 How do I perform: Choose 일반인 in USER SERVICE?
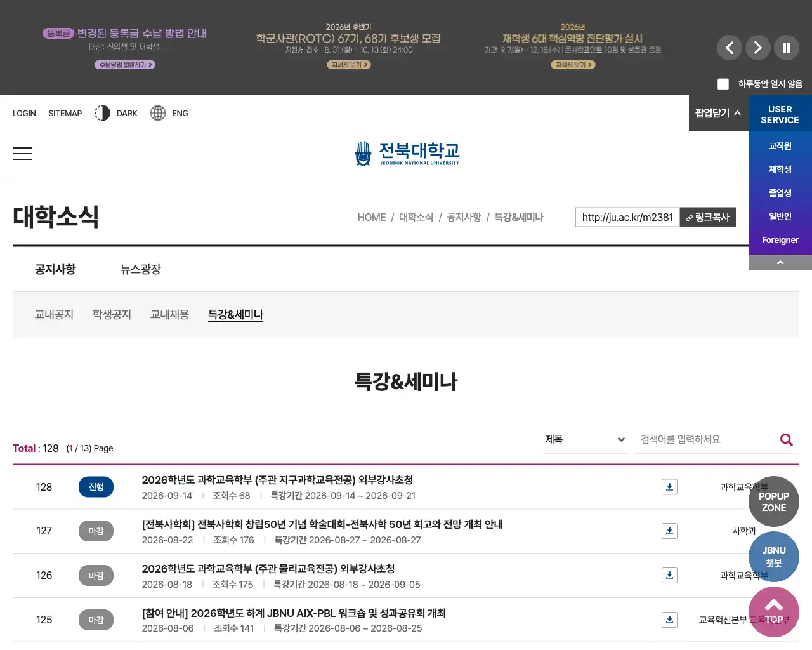click(x=780, y=216)
